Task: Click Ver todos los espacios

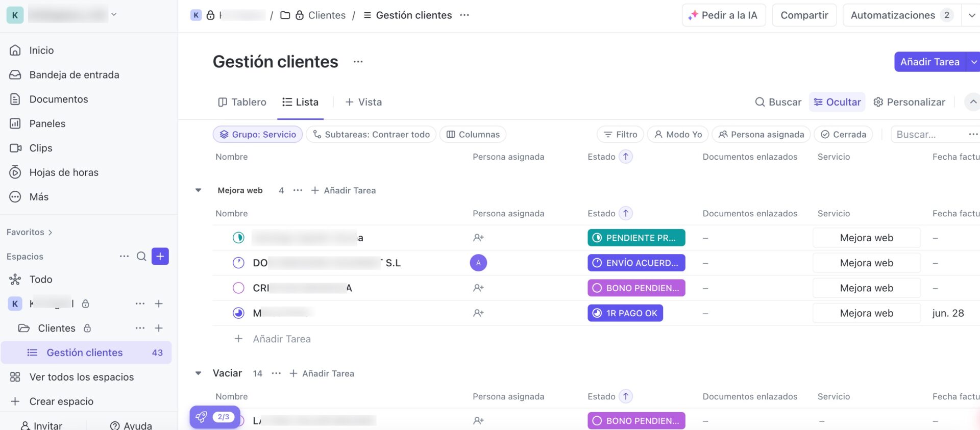Action: pos(71,377)
